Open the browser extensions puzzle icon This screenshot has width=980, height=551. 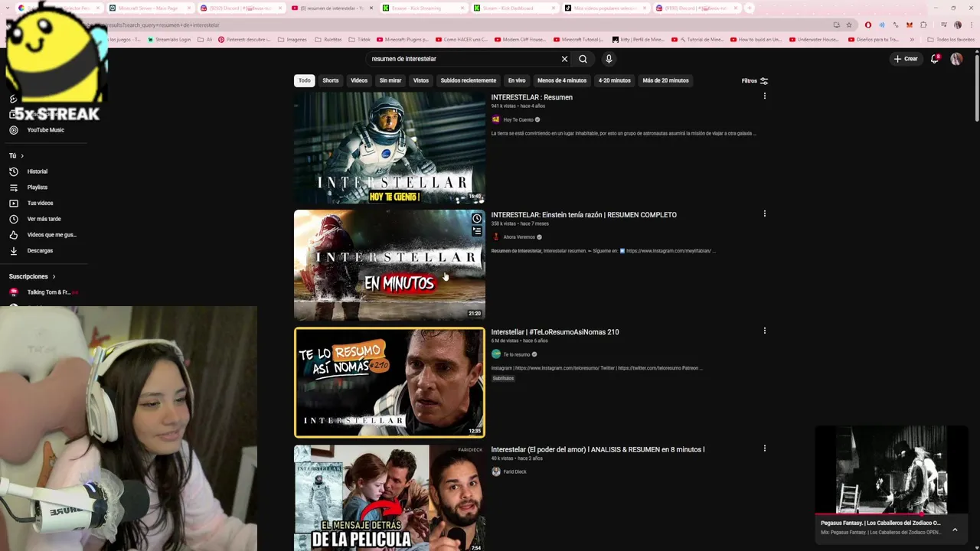[924, 25]
